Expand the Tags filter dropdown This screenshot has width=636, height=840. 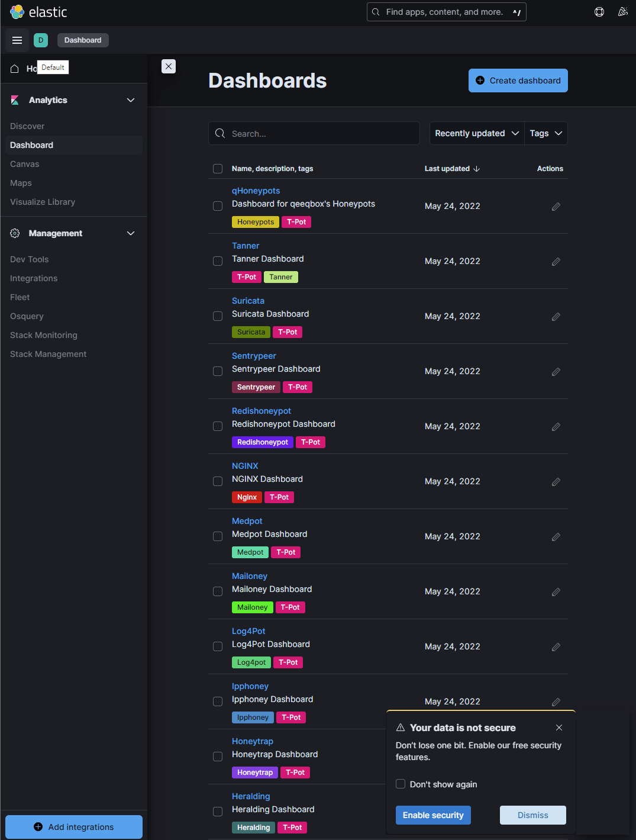coord(545,133)
